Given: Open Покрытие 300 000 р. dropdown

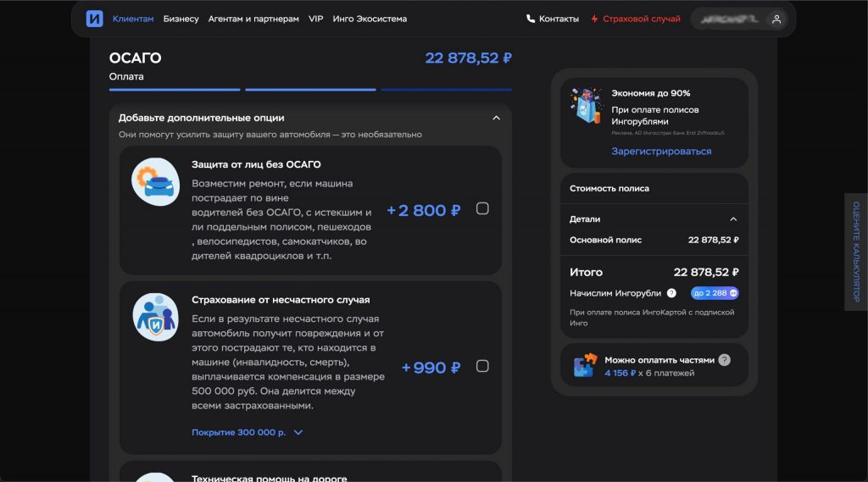Looking at the screenshot, I should pyautogui.click(x=247, y=432).
